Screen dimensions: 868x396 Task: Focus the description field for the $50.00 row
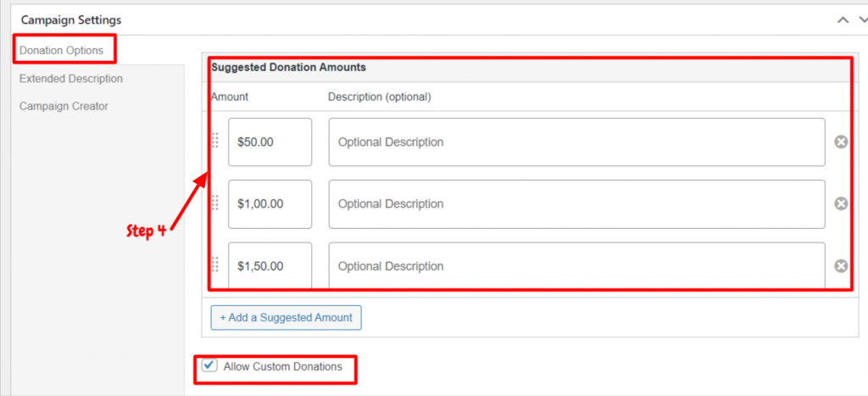pos(576,142)
